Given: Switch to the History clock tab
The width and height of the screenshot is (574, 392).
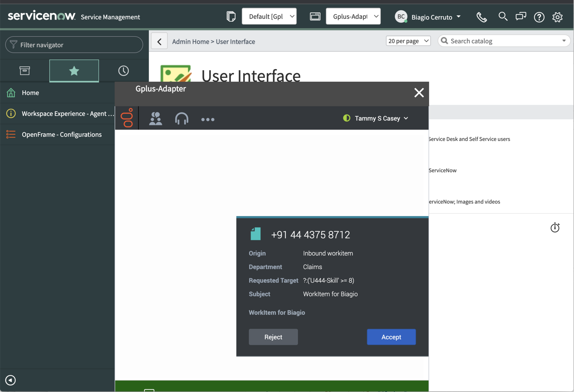Looking at the screenshot, I should (x=123, y=70).
